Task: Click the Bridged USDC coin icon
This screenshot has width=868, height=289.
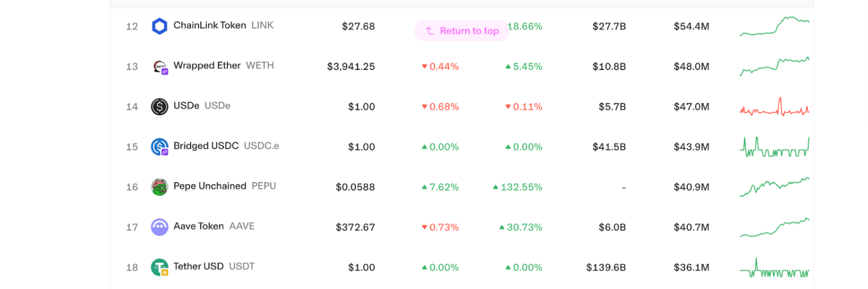Action: tap(159, 147)
